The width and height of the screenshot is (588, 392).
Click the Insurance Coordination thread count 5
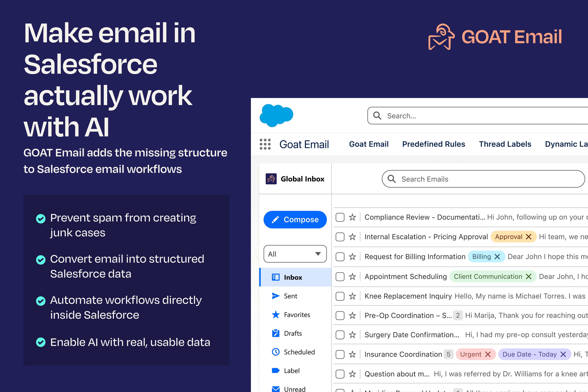449,354
